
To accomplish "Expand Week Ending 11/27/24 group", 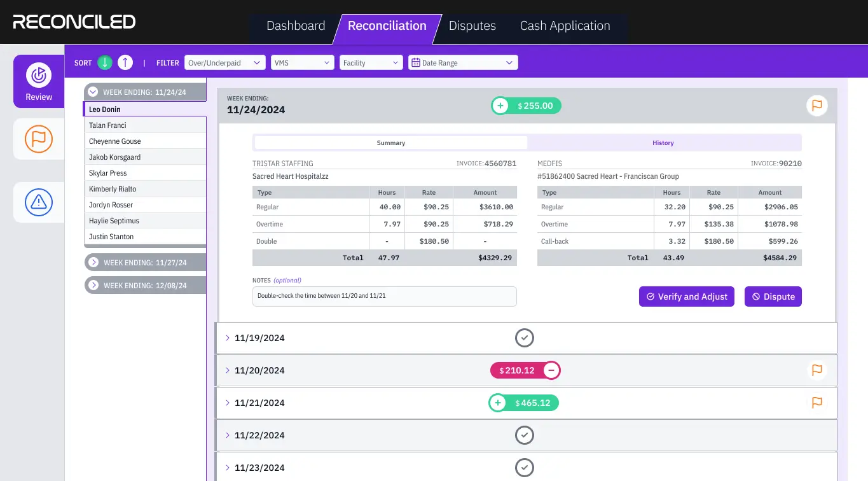I will (146, 262).
